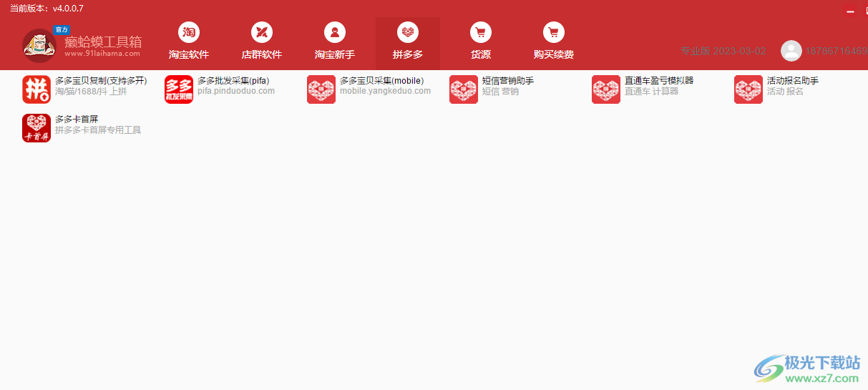Click www.91laihama.com link
The image size is (868, 390).
[x=102, y=53]
